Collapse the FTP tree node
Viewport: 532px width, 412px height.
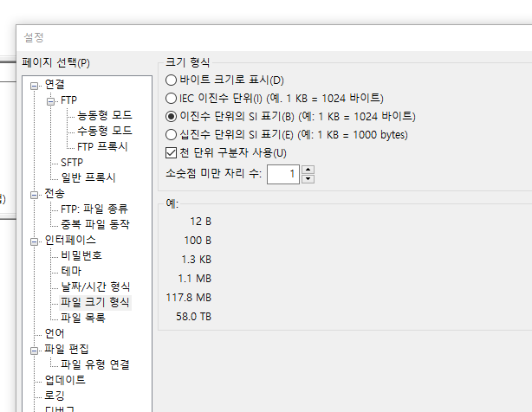click(50, 101)
